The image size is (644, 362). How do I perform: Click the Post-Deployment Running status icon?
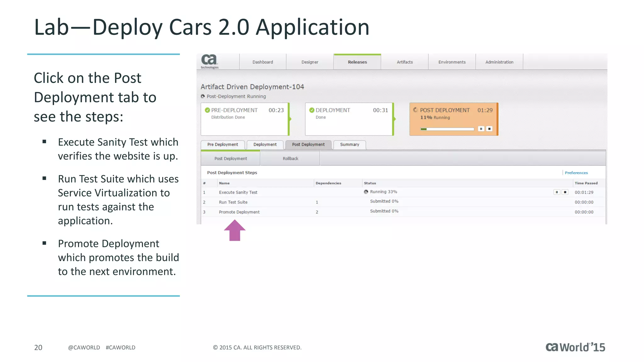(x=203, y=96)
